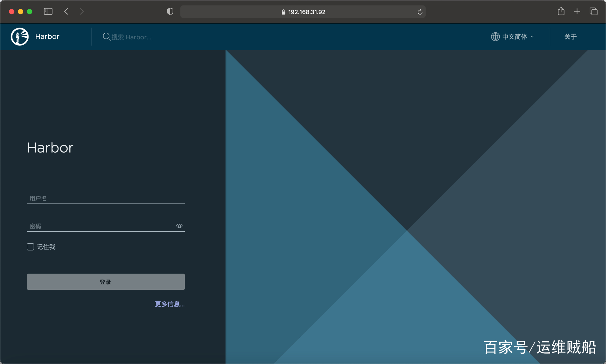606x364 pixels.
Task: Go back with the browser back arrow
Action: [66, 12]
